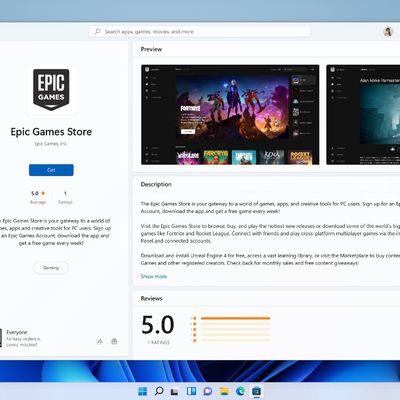The image size is (400, 400).
Task: Open File Explorer from taskbar
Action: (224, 391)
